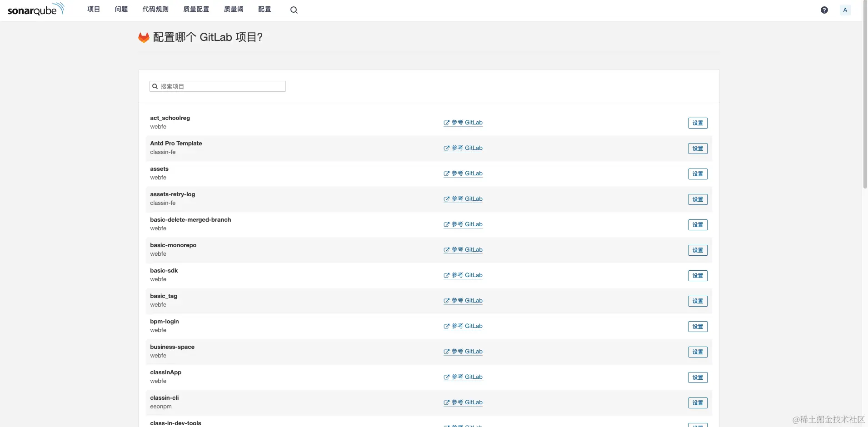Select the basic_tag project name
Viewport: 868px width, 427px height.
pyautogui.click(x=164, y=296)
